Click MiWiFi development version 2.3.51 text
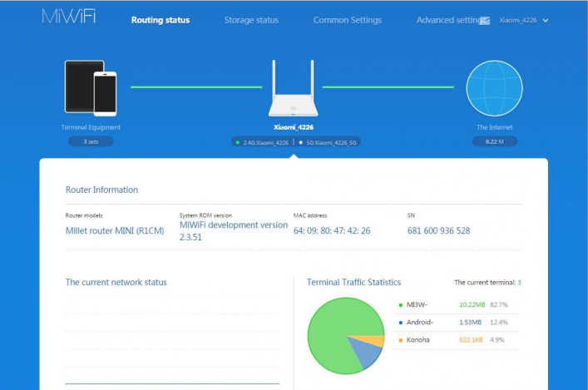The image size is (588, 390). pyautogui.click(x=234, y=230)
